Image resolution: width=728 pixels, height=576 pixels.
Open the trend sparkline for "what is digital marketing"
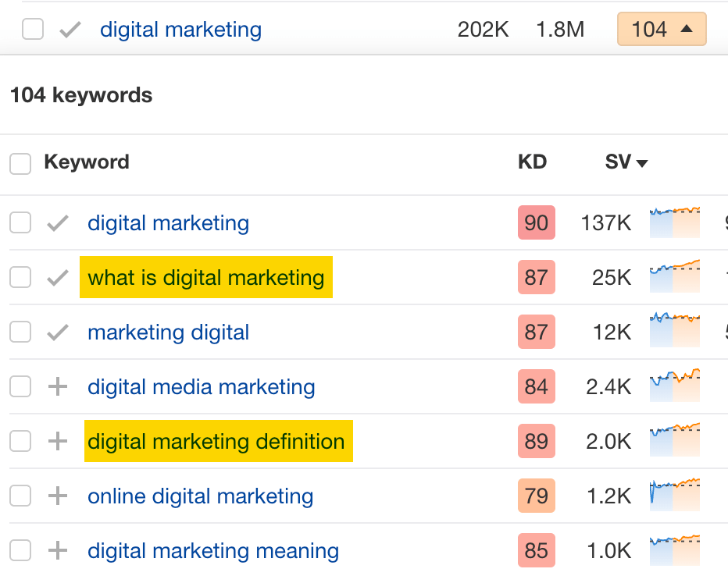673,277
